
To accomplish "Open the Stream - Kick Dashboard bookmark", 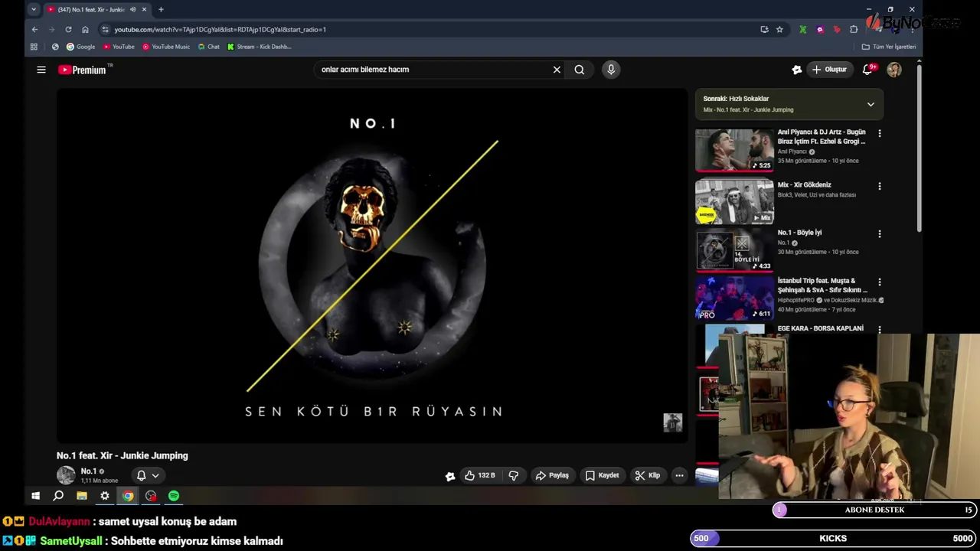I will click(x=259, y=47).
